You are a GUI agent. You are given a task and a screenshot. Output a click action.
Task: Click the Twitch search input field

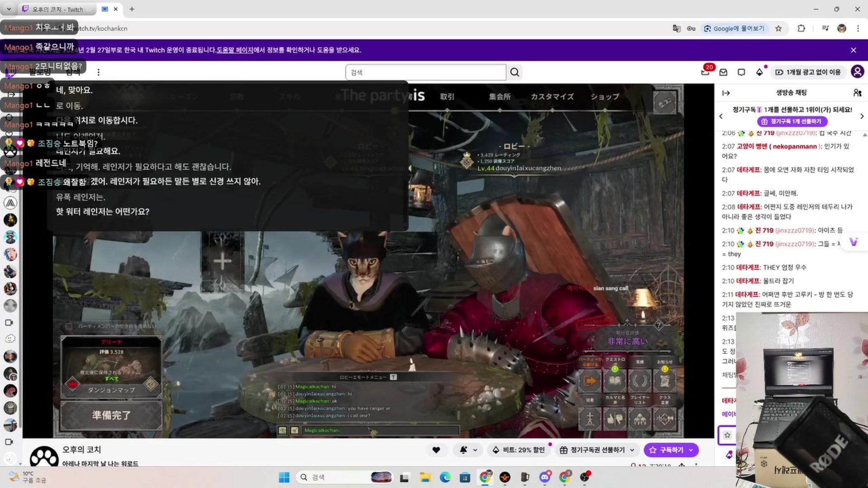tap(425, 72)
